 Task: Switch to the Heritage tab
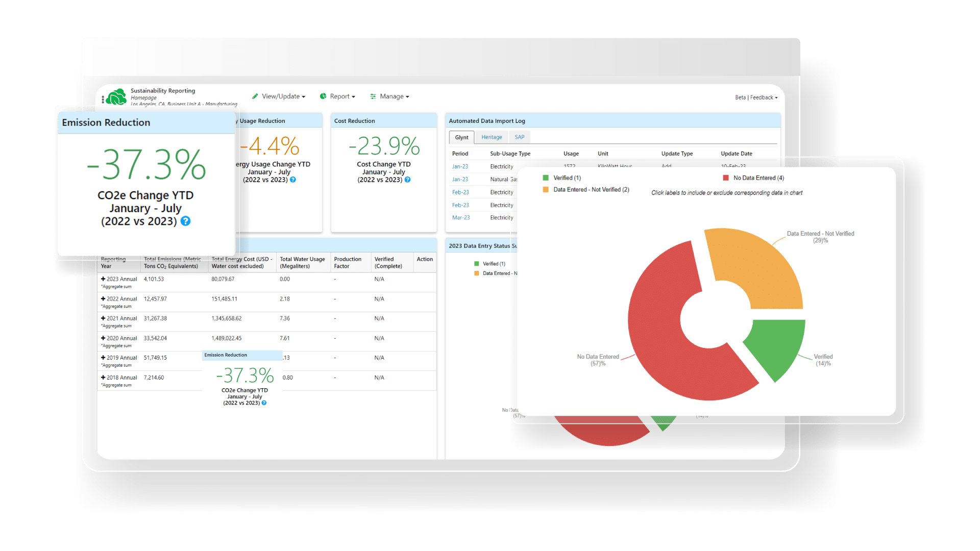click(492, 137)
